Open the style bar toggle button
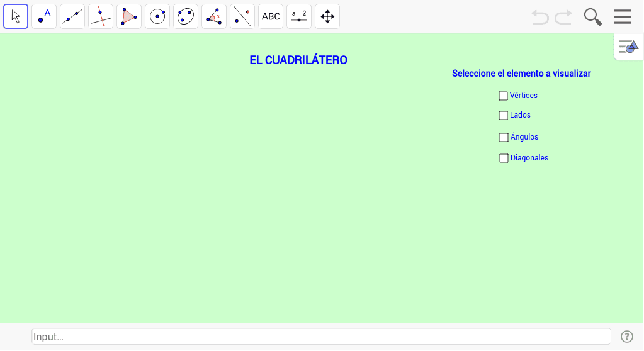This screenshot has width=644, height=351. tap(629, 47)
